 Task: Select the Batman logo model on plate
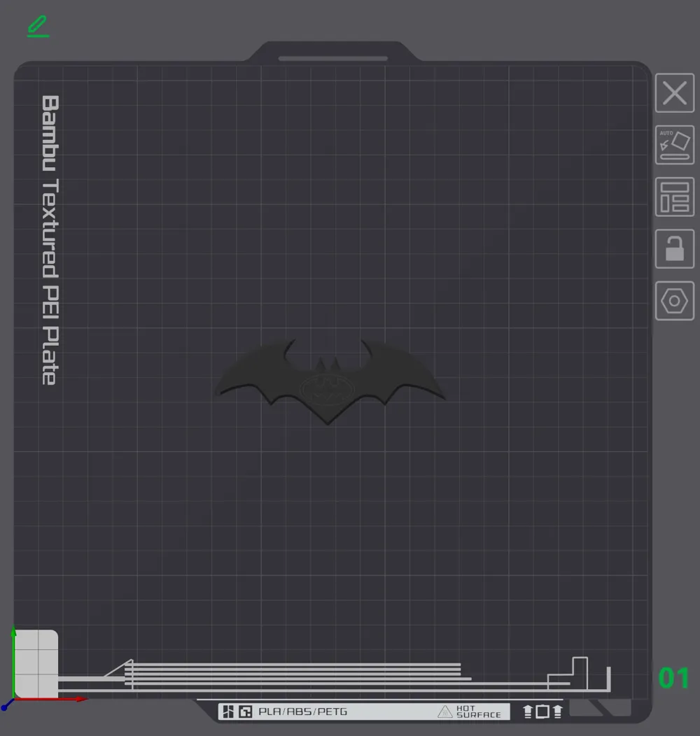329,381
